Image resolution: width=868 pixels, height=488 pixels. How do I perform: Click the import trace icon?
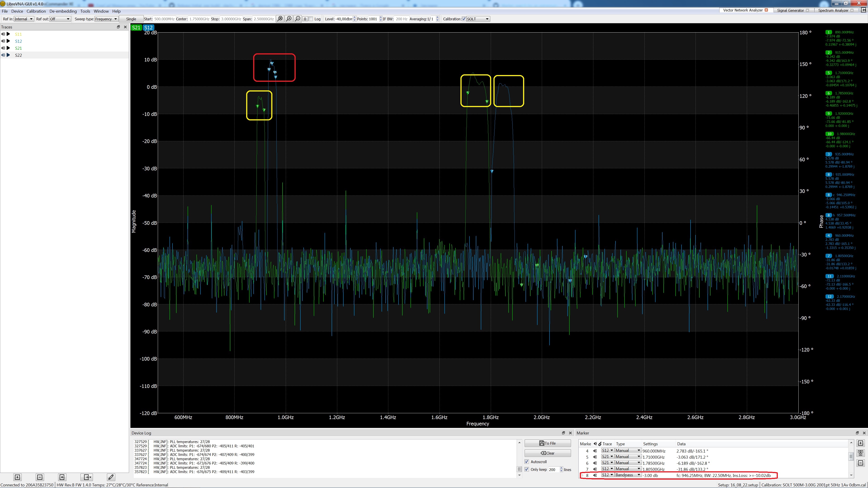pyautogui.click(x=62, y=477)
